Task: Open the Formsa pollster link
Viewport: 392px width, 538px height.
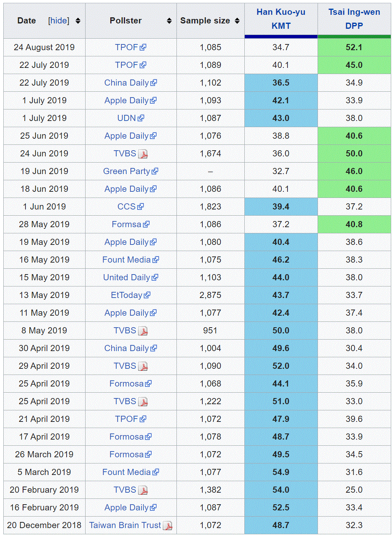Action: tap(126, 224)
